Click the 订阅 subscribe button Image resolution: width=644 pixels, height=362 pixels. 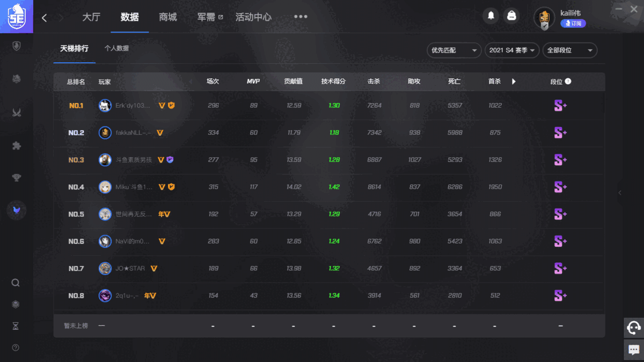(574, 23)
